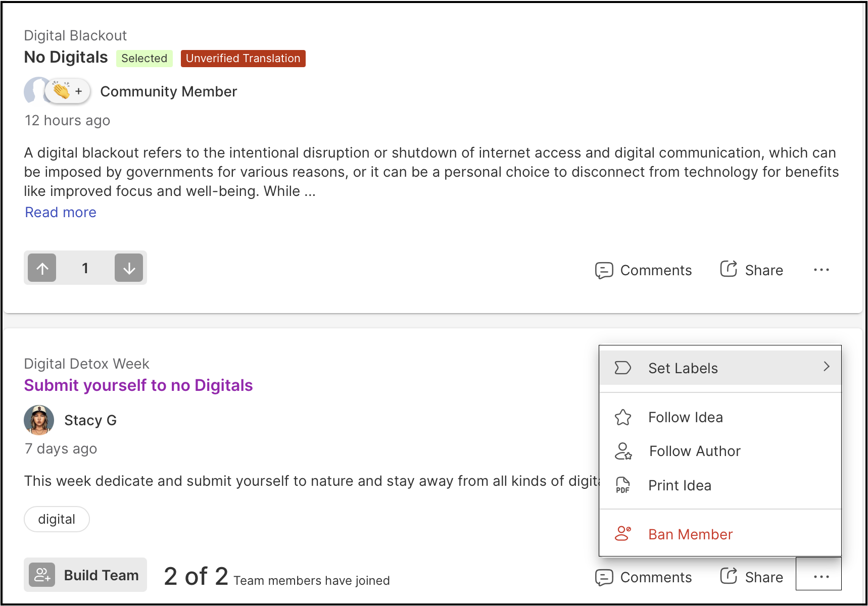Open Stacy G profile name
Image resolution: width=868 pixels, height=606 pixels.
[90, 420]
